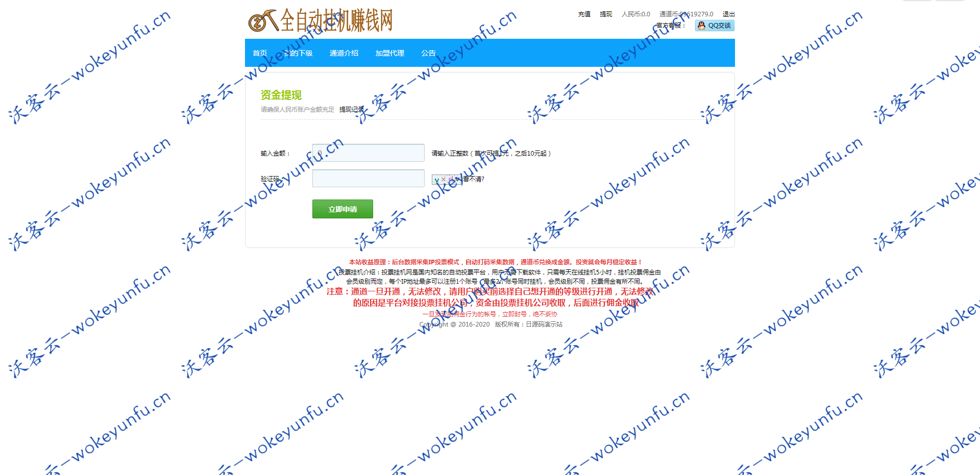Screen dimensions: 980x475
Task: Focus the 输入金额 input field
Action: coord(369,153)
